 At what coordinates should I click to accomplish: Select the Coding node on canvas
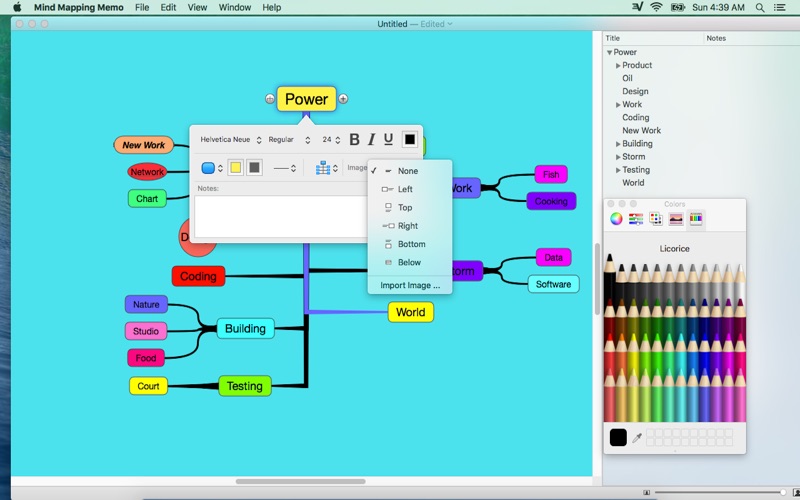pyautogui.click(x=198, y=277)
